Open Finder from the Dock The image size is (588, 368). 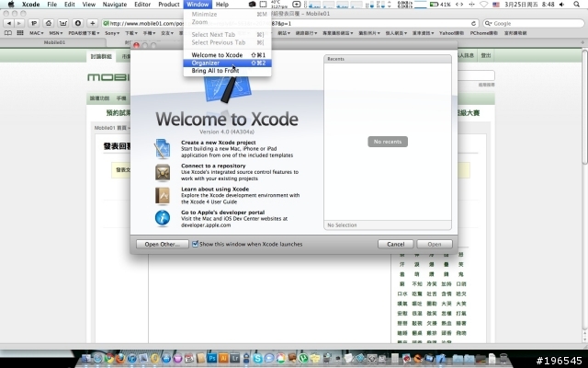coord(85,358)
